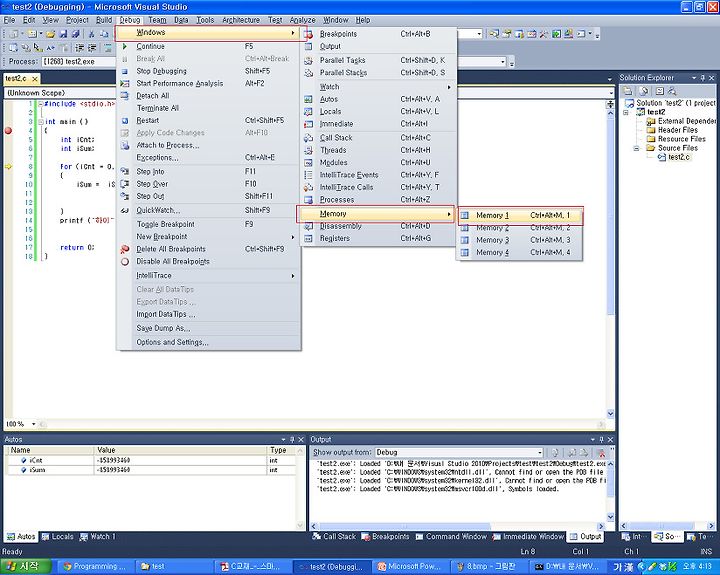720x575 pixels.
Task: Open the Tools menu
Action: tap(205, 20)
